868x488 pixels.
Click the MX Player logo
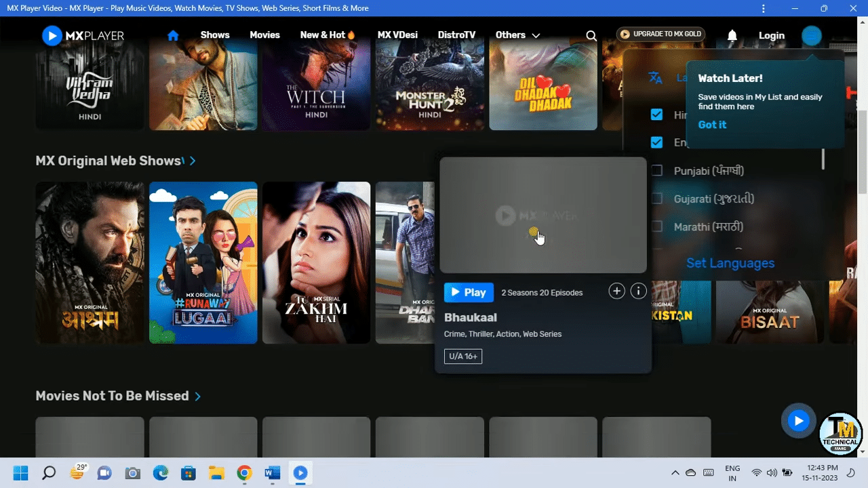[x=82, y=35]
